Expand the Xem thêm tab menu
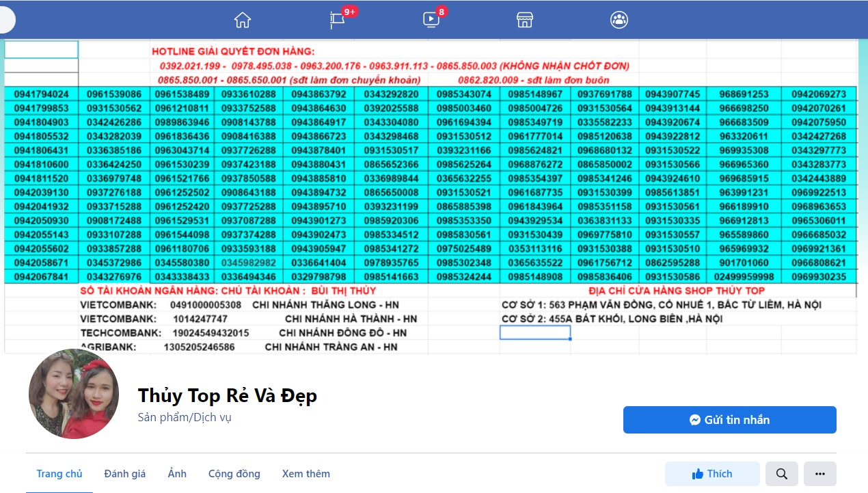This screenshot has width=868, height=493. [x=306, y=474]
